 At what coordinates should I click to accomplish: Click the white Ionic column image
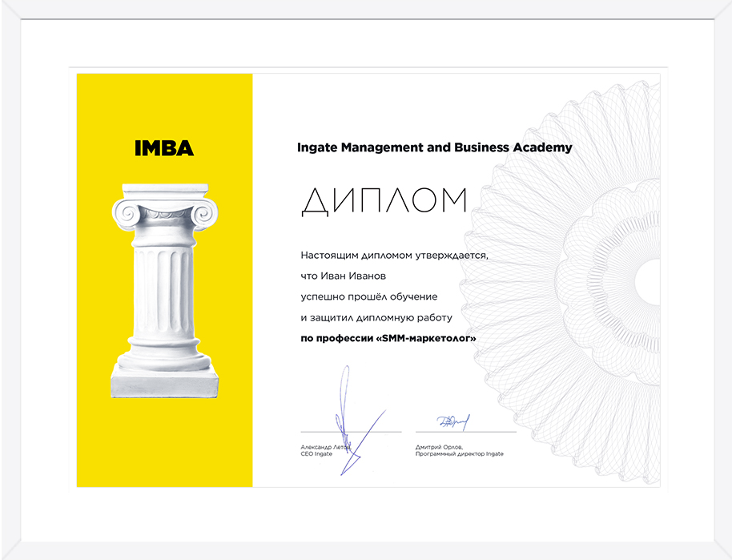click(165, 291)
